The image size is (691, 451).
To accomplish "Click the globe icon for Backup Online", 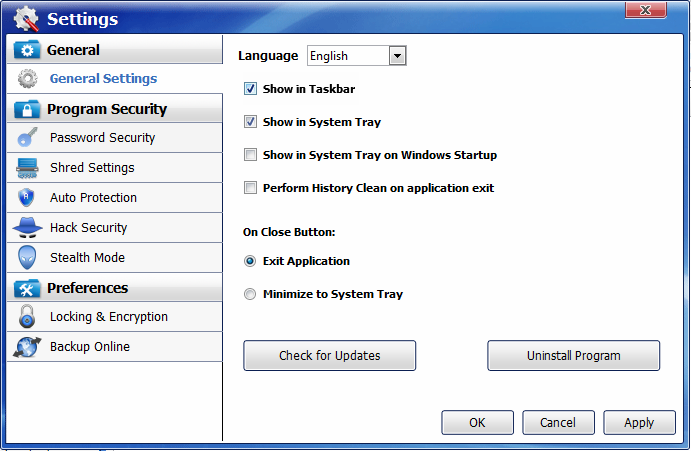I will [27, 347].
